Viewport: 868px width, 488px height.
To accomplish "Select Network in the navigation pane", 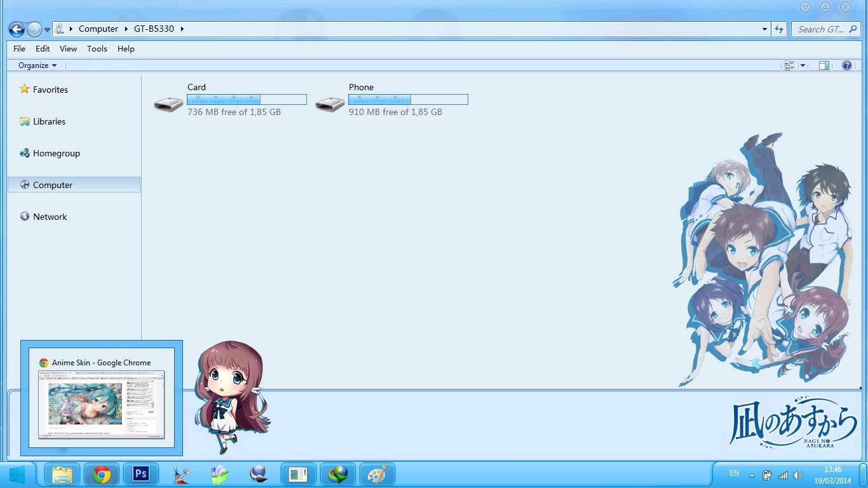I will 50,217.
